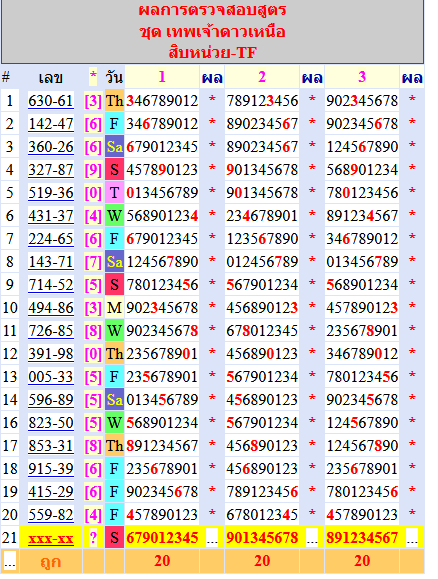
Task: Click the prediction 679012345 in row 21
Action: point(162,538)
